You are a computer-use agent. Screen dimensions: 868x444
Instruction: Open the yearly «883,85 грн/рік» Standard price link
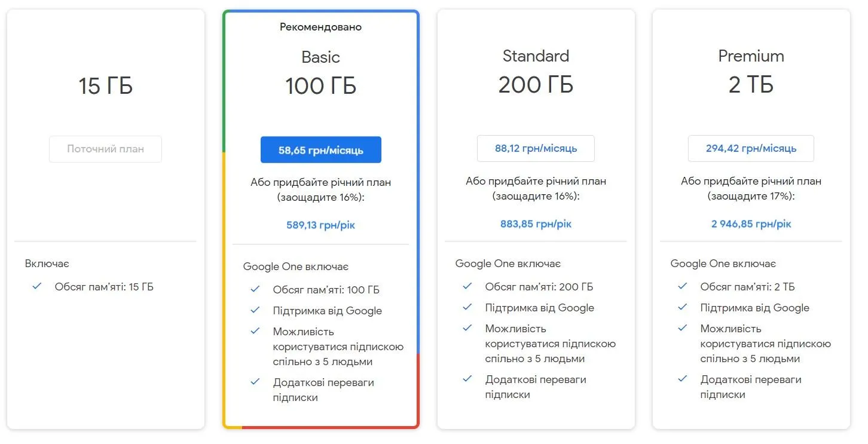click(x=535, y=223)
